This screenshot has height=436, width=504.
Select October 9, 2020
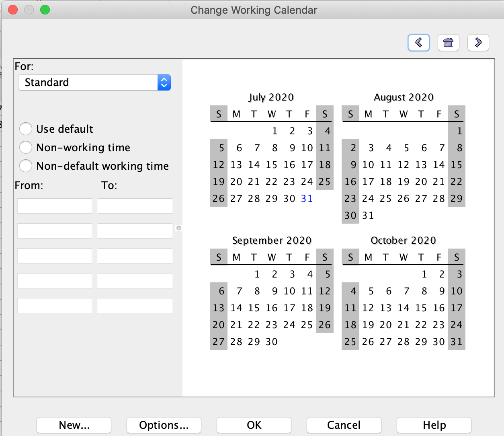tap(442, 291)
